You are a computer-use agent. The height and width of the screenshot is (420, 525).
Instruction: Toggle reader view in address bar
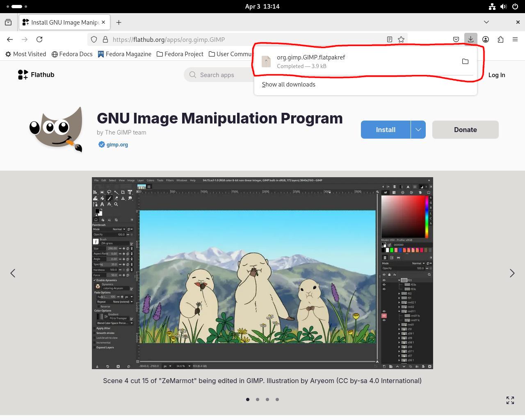(390, 39)
